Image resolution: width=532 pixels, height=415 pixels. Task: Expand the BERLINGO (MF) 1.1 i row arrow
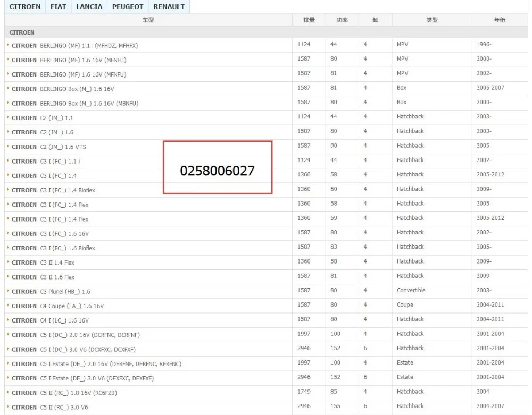[x=8, y=45]
